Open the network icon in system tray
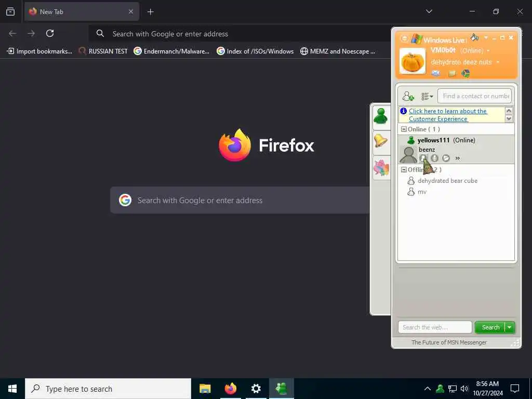This screenshot has height=399, width=532. 453,389
